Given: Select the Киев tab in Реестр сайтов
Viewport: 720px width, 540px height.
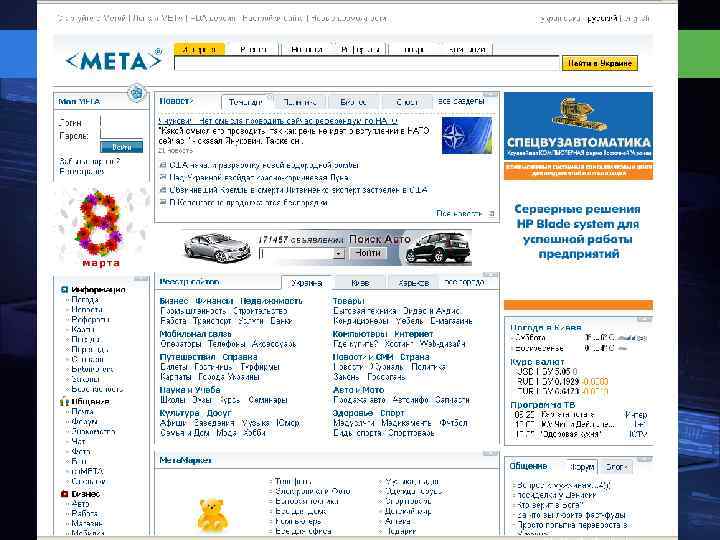Looking at the screenshot, I should tap(360, 283).
